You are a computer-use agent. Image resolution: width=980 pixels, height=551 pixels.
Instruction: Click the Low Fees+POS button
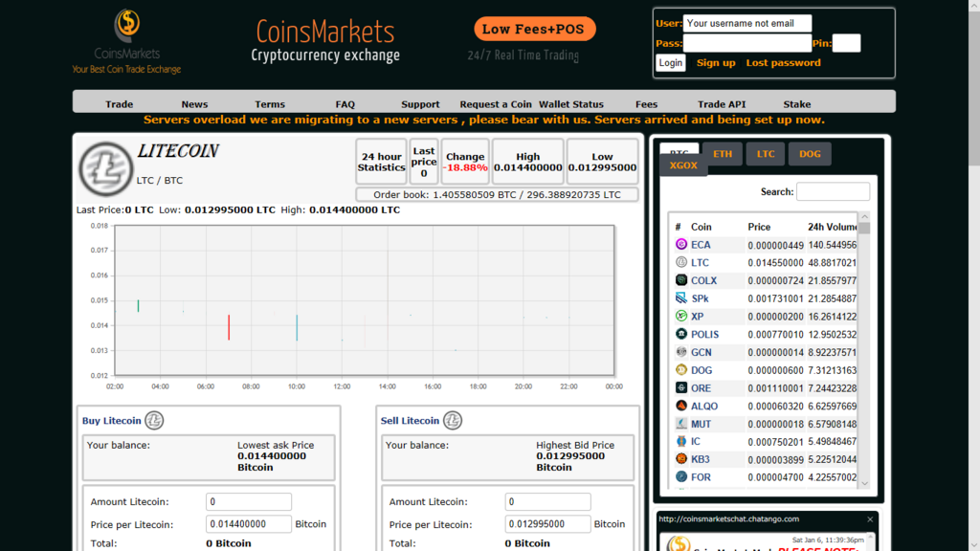point(534,29)
